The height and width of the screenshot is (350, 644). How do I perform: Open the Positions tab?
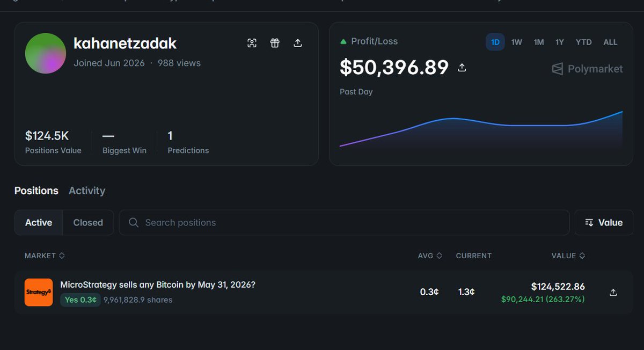click(x=36, y=191)
